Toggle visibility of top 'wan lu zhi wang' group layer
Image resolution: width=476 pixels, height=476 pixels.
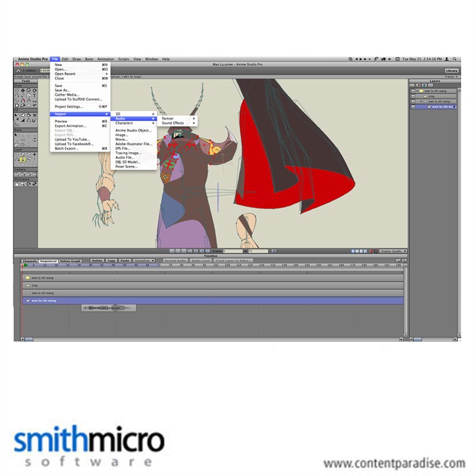click(x=413, y=91)
